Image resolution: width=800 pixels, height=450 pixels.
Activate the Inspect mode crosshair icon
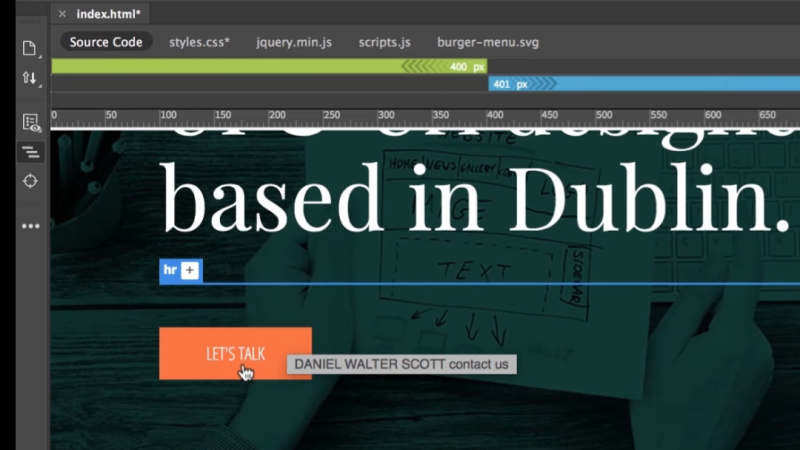pos(30,181)
